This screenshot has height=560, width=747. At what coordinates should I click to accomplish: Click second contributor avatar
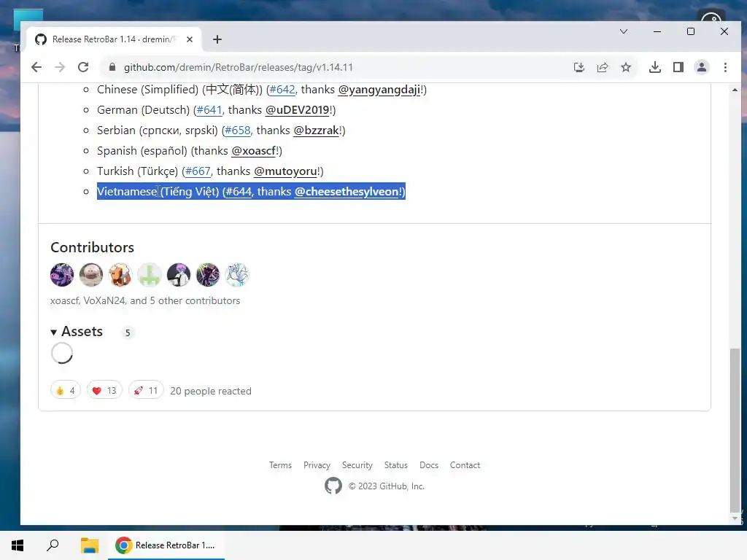(91, 275)
